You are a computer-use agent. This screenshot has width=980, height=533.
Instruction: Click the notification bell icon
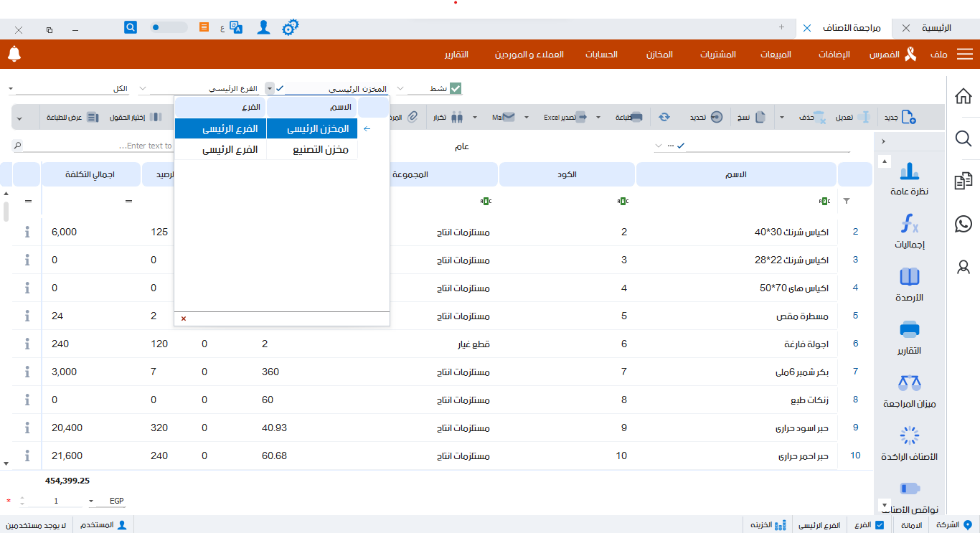14,54
